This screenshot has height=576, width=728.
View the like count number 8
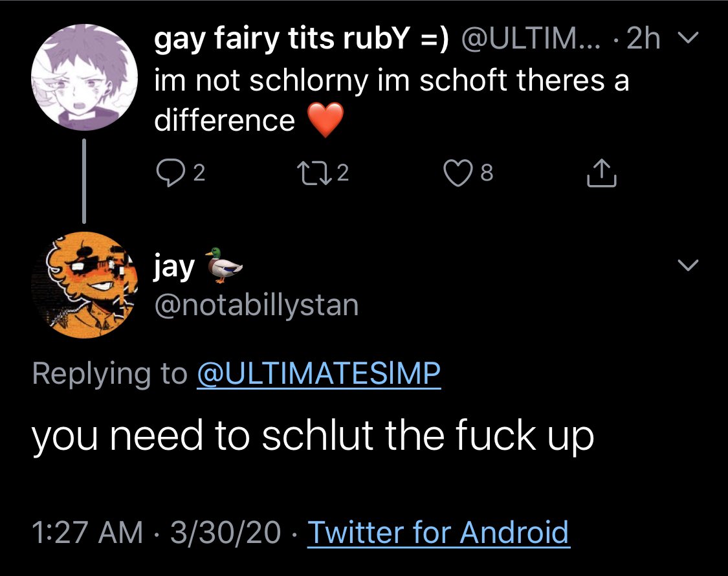pos(486,173)
